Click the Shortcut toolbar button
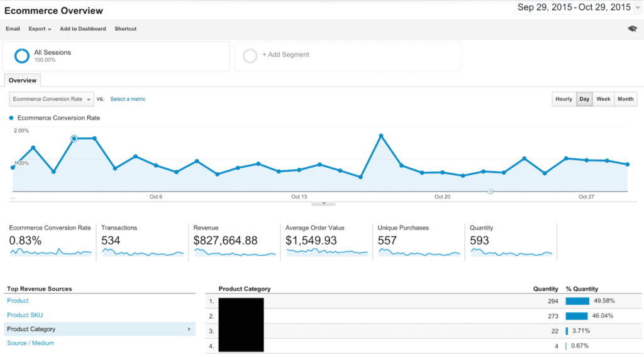Screen dimensions: 644x357 point(125,29)
